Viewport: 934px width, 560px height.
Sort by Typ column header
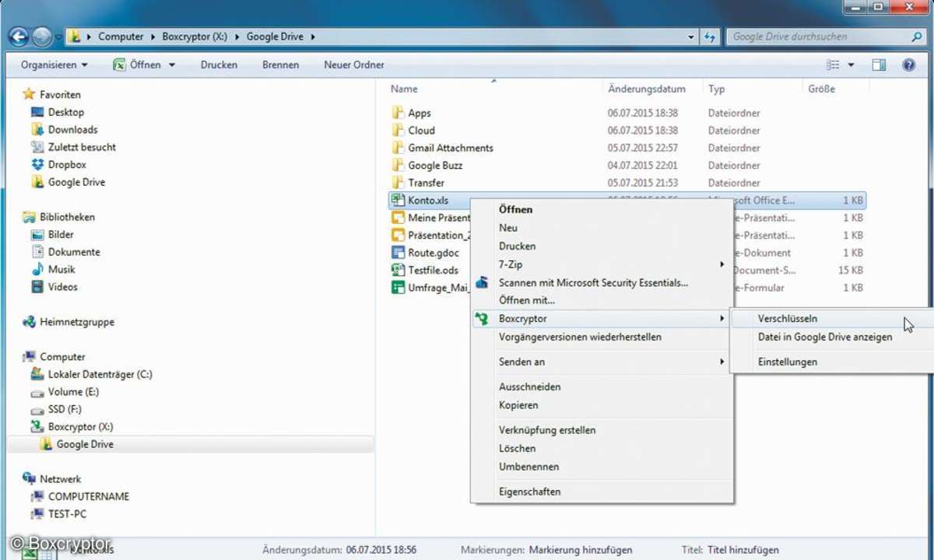tap(717, 89)
